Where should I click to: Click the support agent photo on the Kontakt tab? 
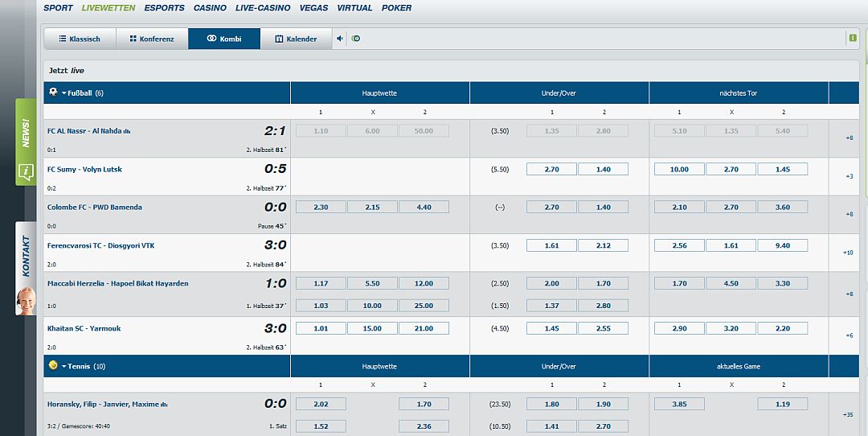[26, 301]
